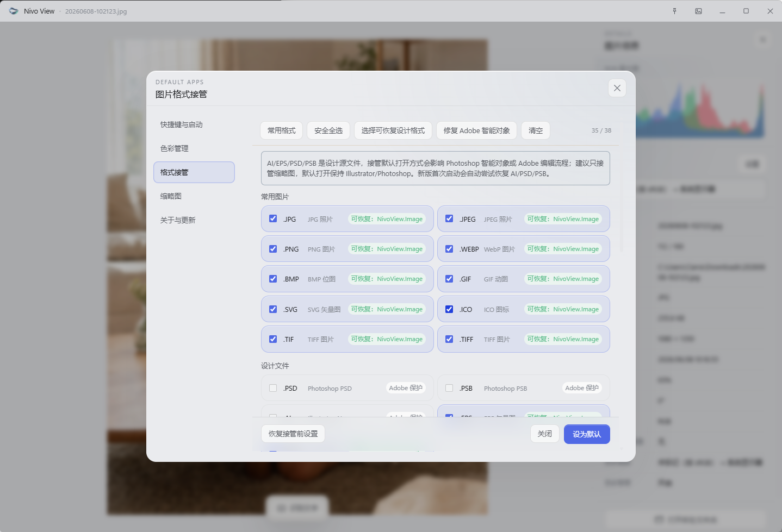Open 关于与更新 settings section
Screen dimensions: 782x532
click(x=194, y=220)
